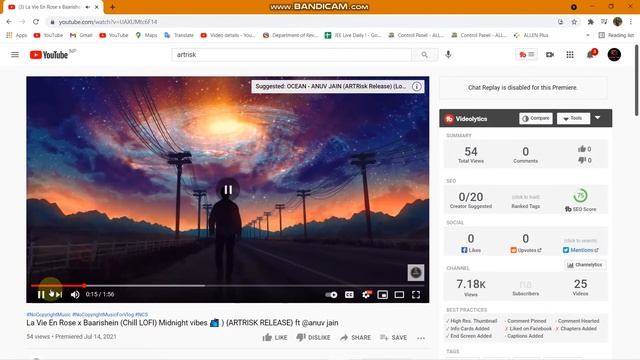
Task: Open the ALLEN Plus bookmark
Action: 531,36
